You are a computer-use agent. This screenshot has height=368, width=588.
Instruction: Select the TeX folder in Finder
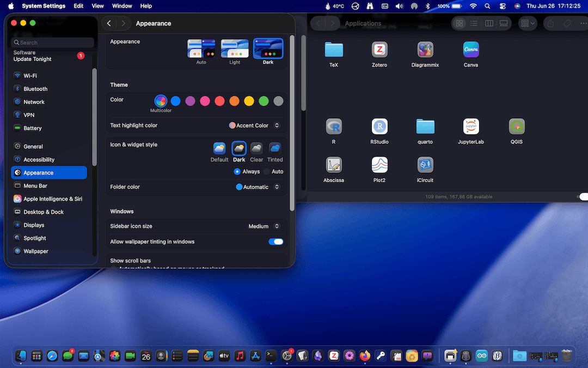click(333, 50)
